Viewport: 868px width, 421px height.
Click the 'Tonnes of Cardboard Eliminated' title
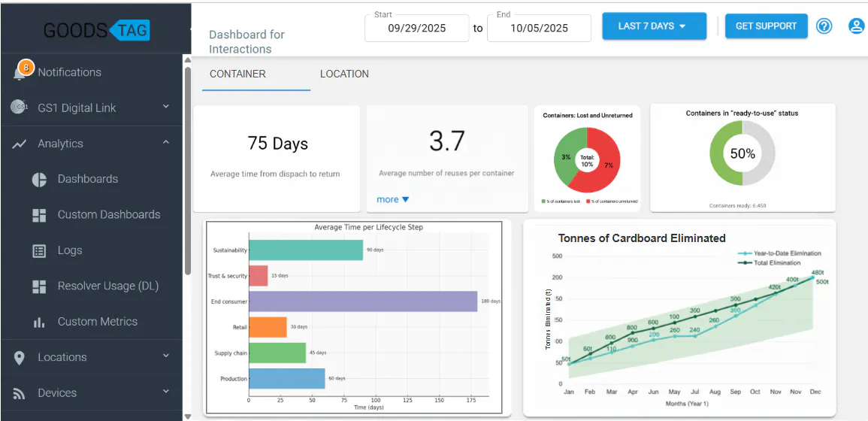click(642, 238)
